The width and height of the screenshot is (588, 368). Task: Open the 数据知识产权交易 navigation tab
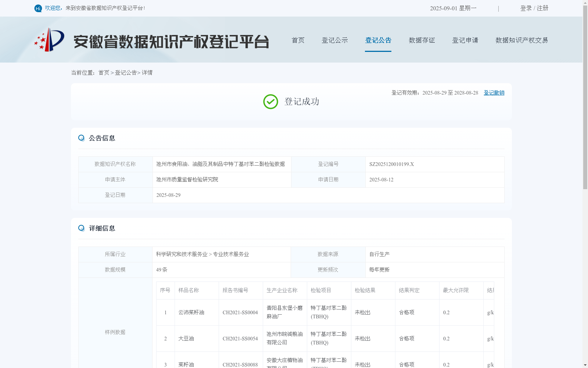click(x=522, y=40)
